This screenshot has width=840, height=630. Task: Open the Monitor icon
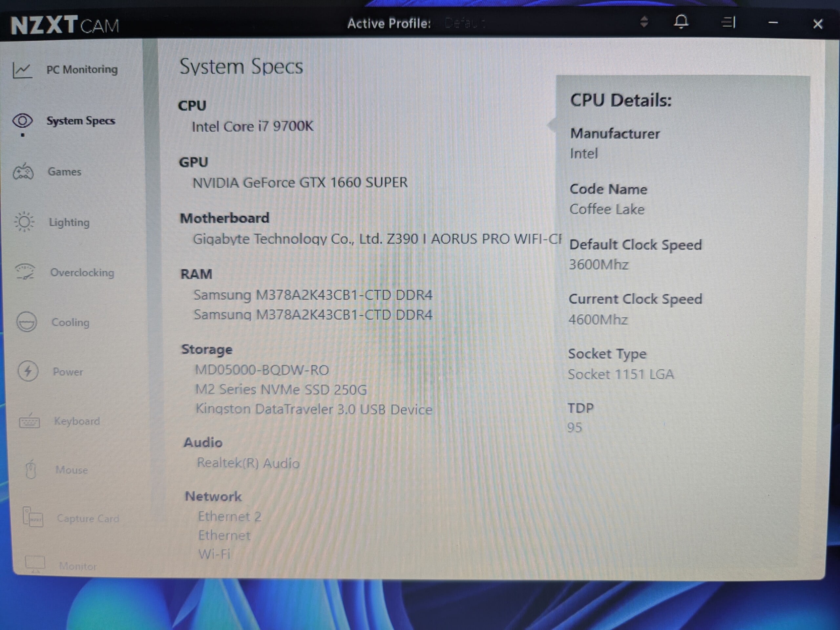pos(35,564)
